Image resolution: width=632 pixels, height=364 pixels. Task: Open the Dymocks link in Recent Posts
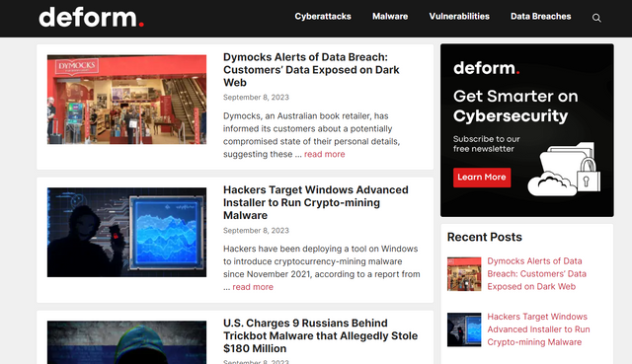536,274
